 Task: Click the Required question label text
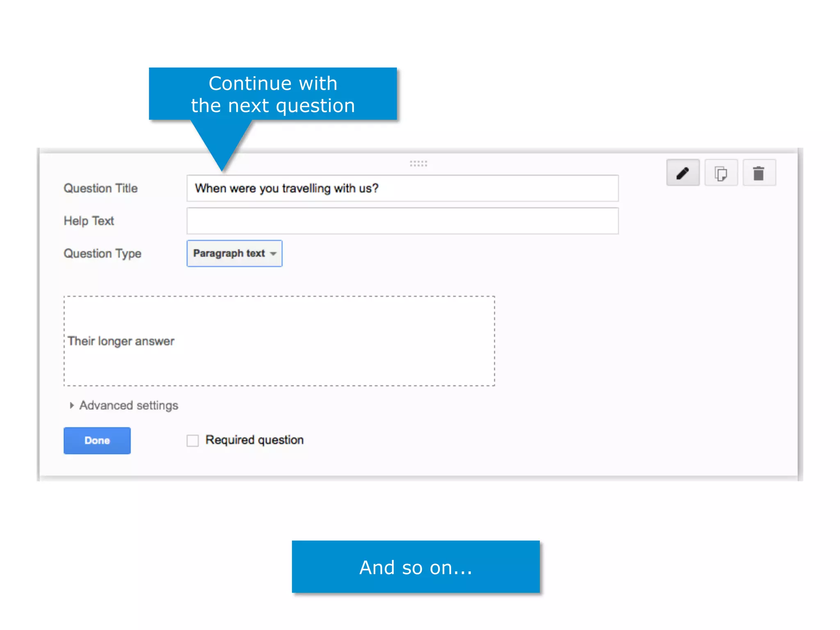pos(254,440)
